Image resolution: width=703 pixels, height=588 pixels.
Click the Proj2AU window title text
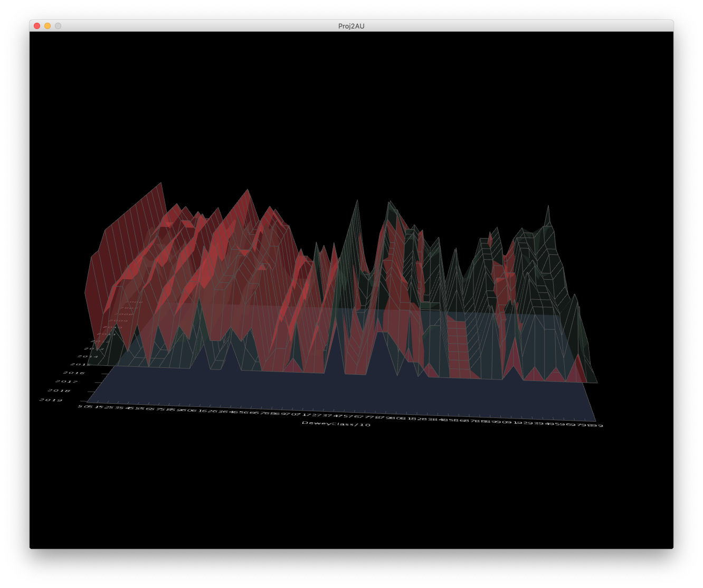351,26
